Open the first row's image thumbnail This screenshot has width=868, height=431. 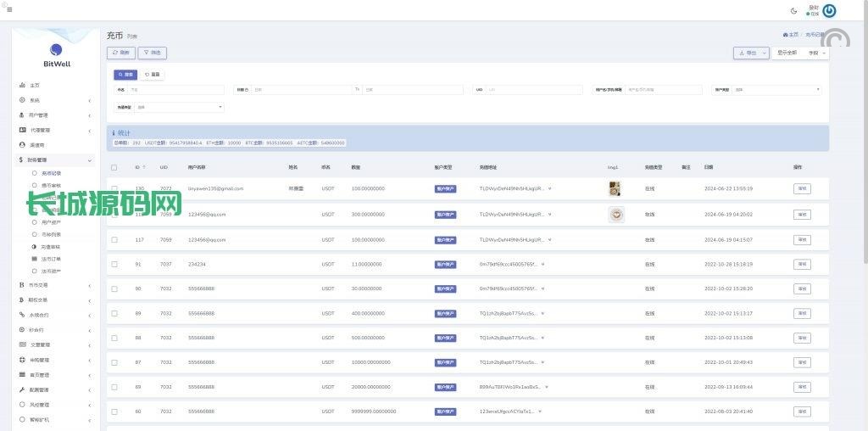tap(615, 188)
